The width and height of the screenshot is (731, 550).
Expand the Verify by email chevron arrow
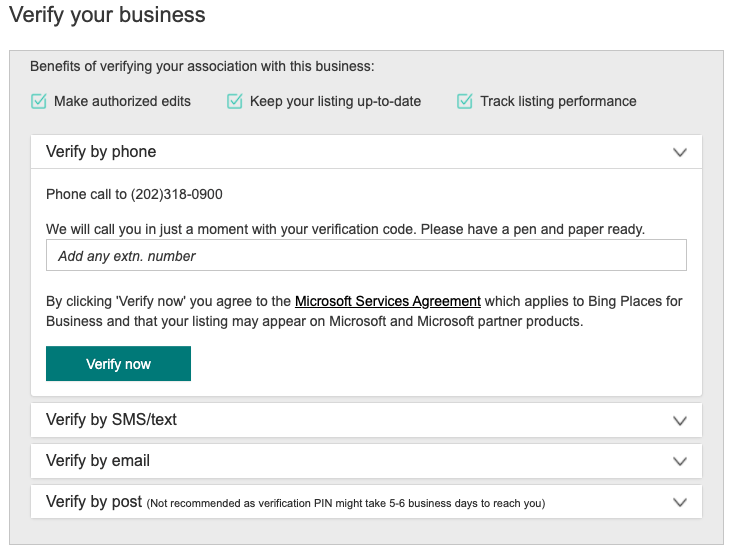coord(680,462)
